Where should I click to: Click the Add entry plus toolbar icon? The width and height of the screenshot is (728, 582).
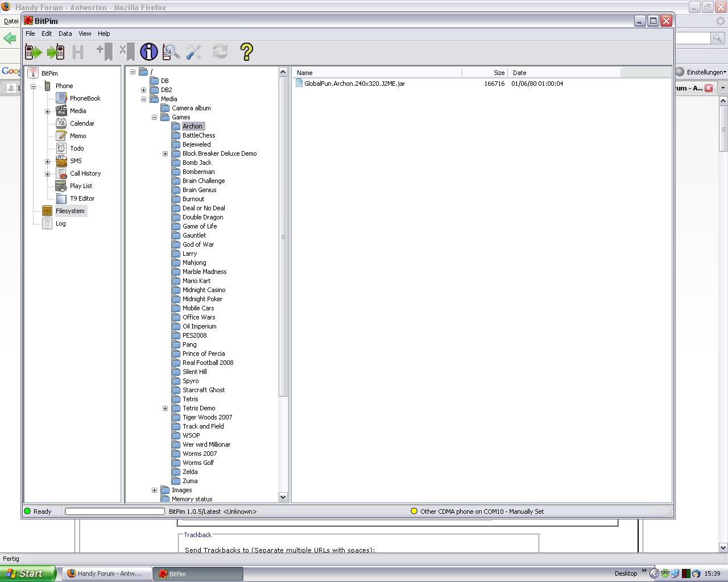pos(105,52)
